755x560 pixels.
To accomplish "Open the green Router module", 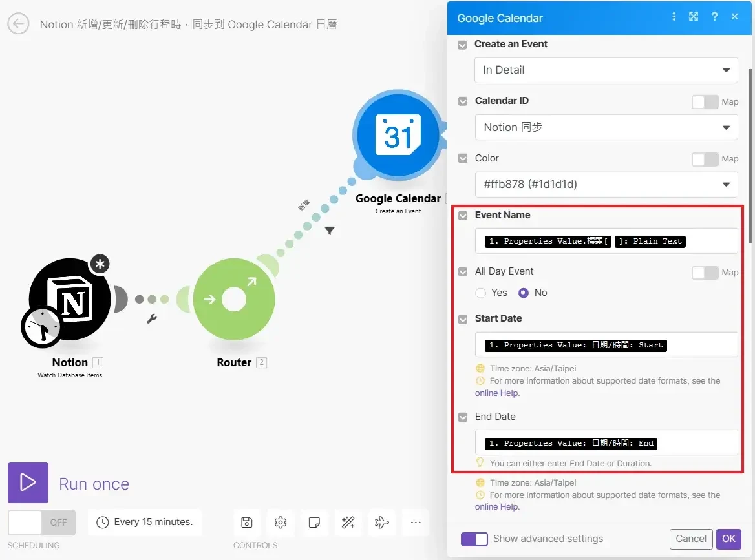I will click(x=234, y=299).
